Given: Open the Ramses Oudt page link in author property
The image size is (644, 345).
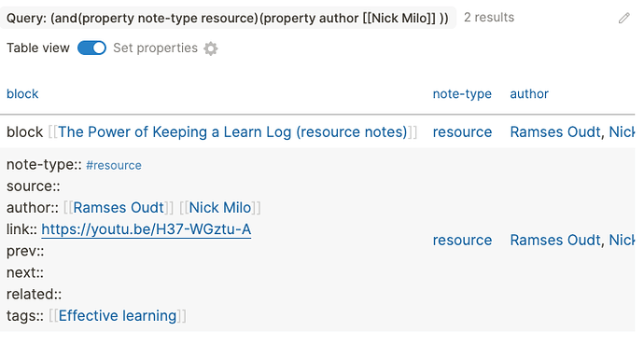Looking at the screenshot, I should point(119,208).
